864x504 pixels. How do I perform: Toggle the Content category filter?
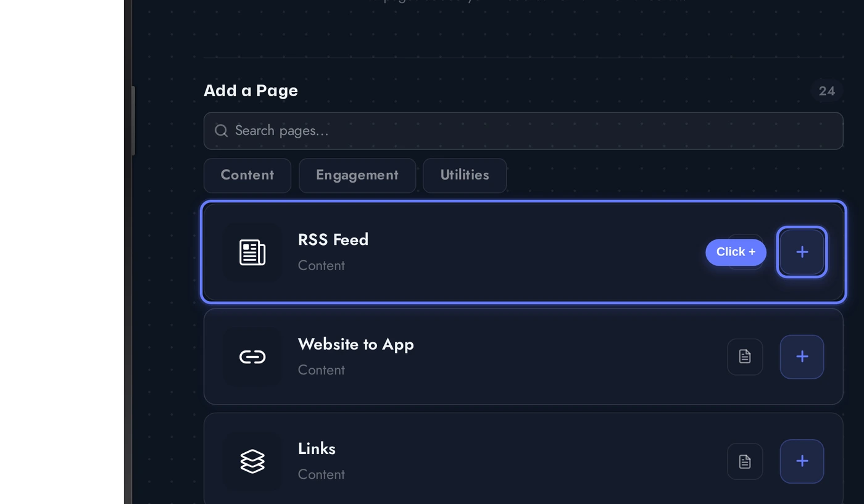click(x=247, y=175)
